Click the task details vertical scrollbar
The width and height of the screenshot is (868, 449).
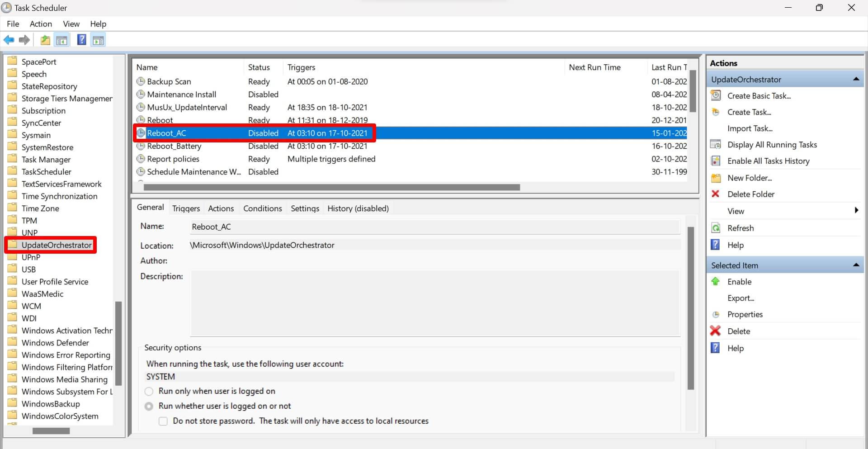(691, 308)
